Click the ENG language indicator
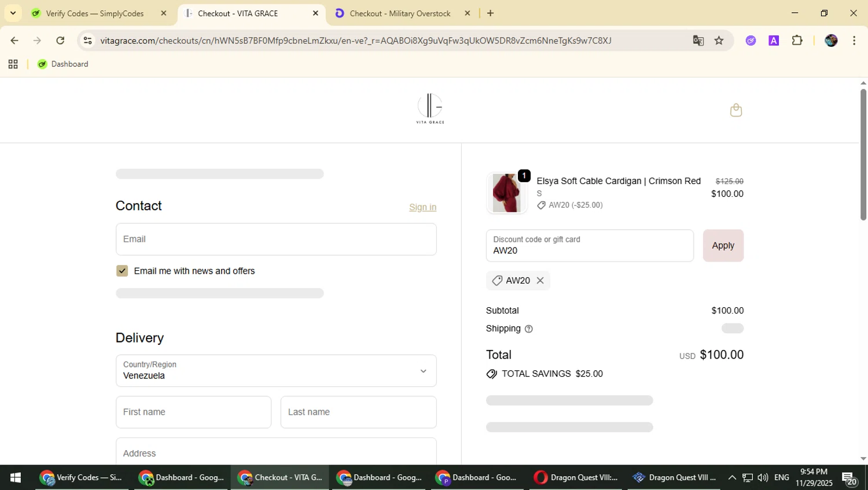 (x=781, y=478)
